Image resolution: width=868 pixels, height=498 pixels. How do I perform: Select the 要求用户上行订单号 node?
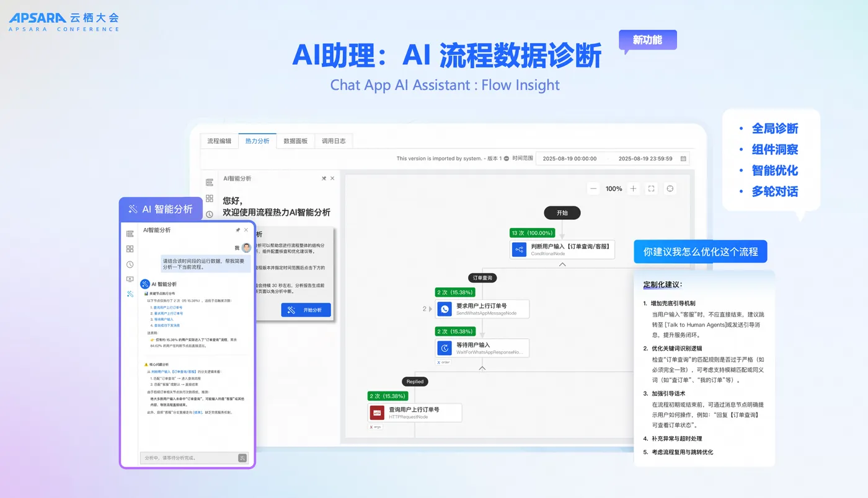point(482,308)
